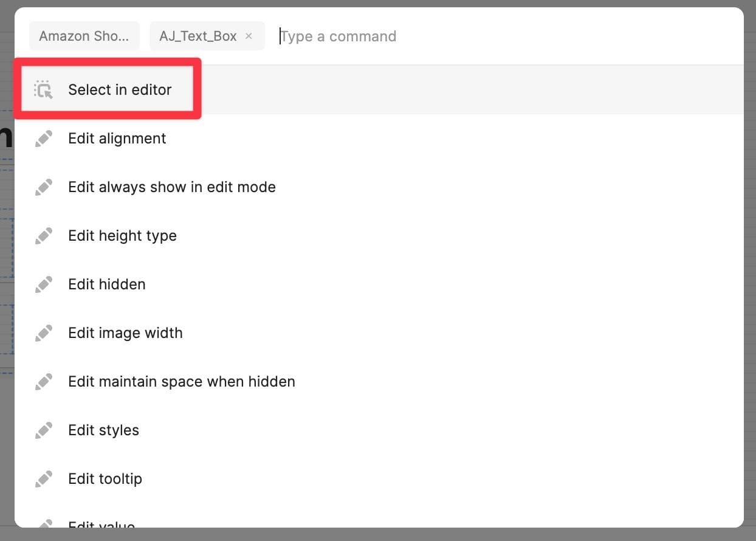
Task: Click the Select in editor cursor icon
Action: coord(44,90)
